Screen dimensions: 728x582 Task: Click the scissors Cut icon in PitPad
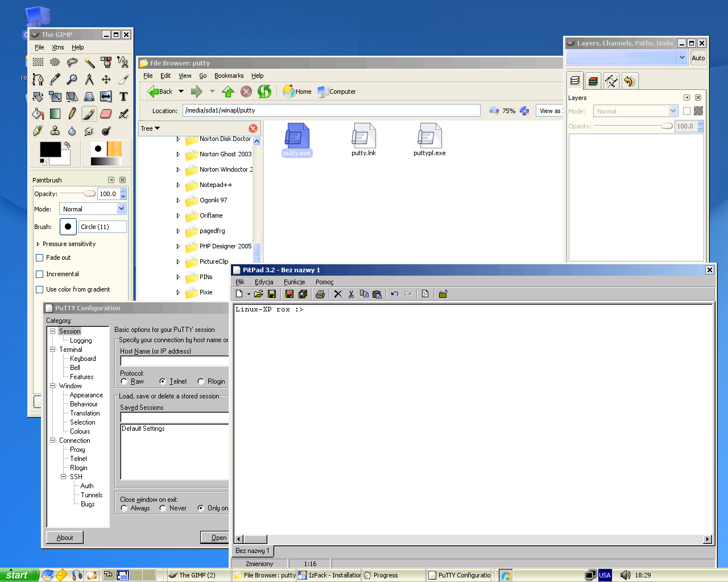[351, 294]
